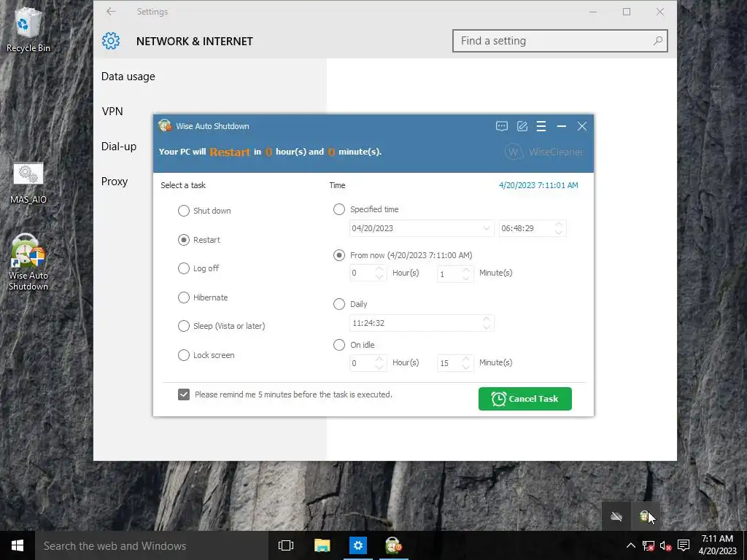Increase the From now Hour(s) value
747x560 pixels.
point(379,269)
